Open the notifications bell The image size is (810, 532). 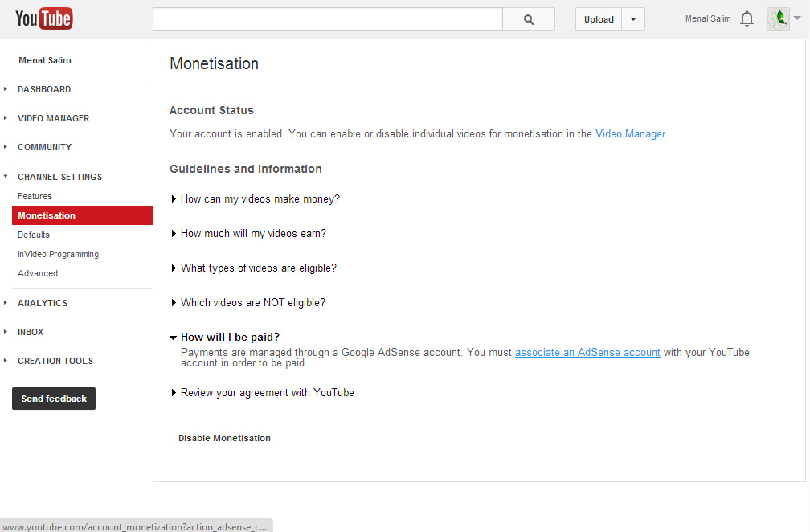747,19
